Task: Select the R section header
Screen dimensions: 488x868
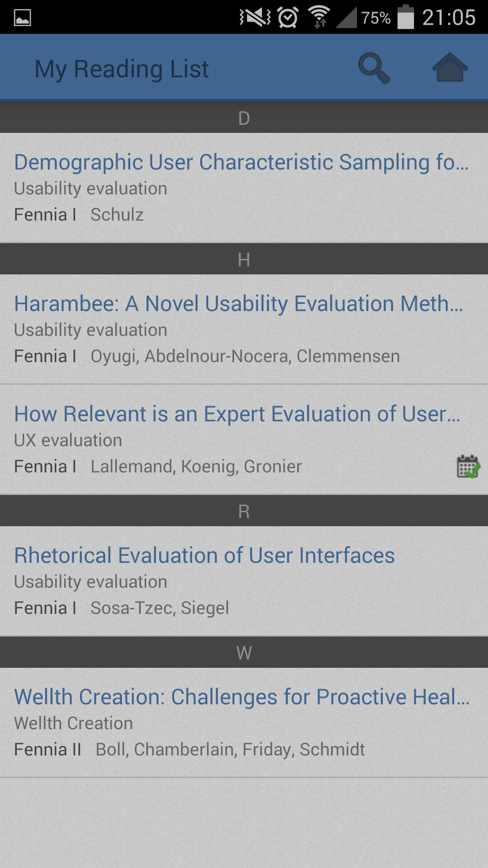Action: (244, 512)
